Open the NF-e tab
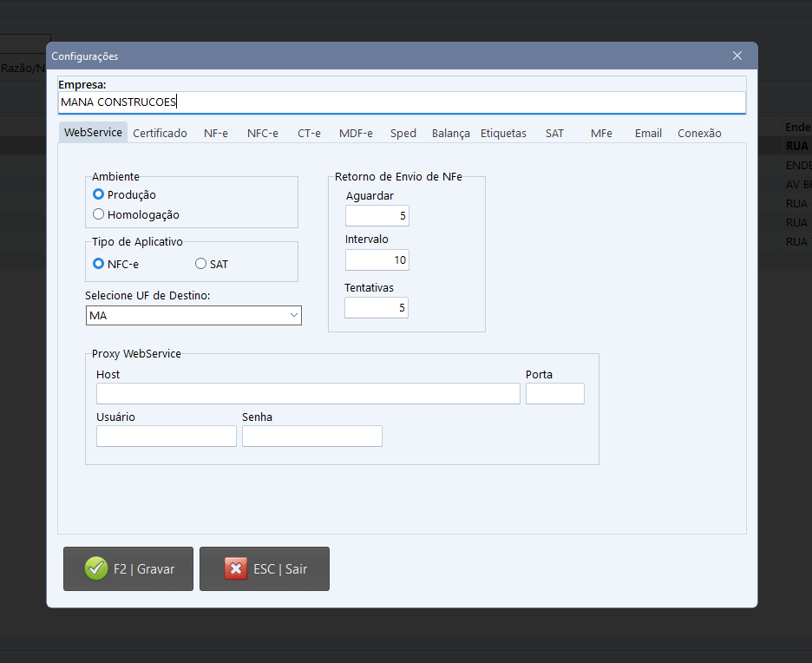This screenshot has height=663, width=812. (216, 133)
